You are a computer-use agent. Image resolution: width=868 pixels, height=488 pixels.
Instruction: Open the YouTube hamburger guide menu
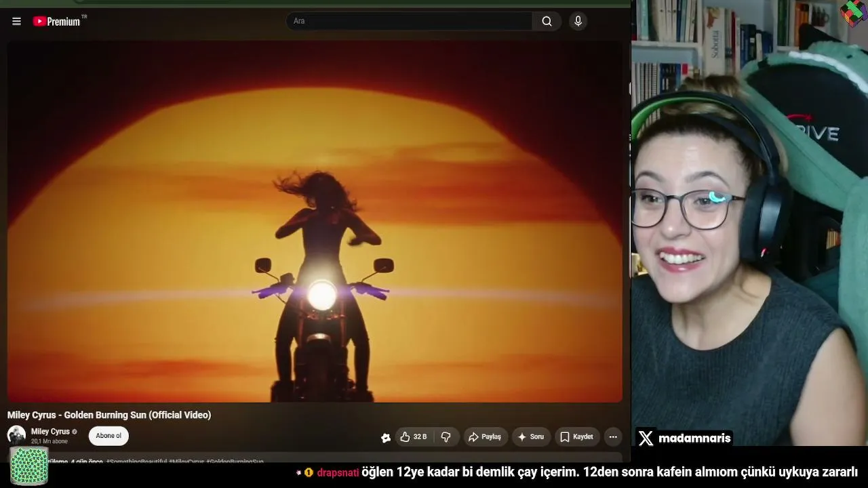tap(16, 21)
